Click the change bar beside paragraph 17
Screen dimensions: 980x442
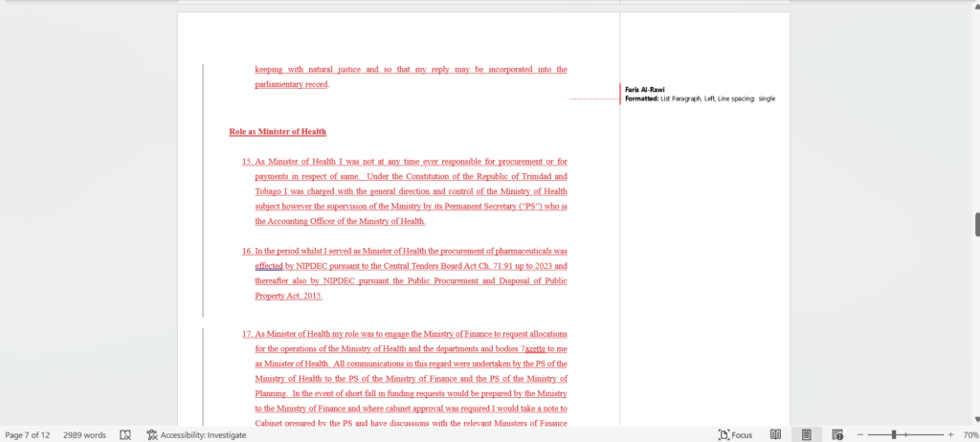tap(203, 378)
